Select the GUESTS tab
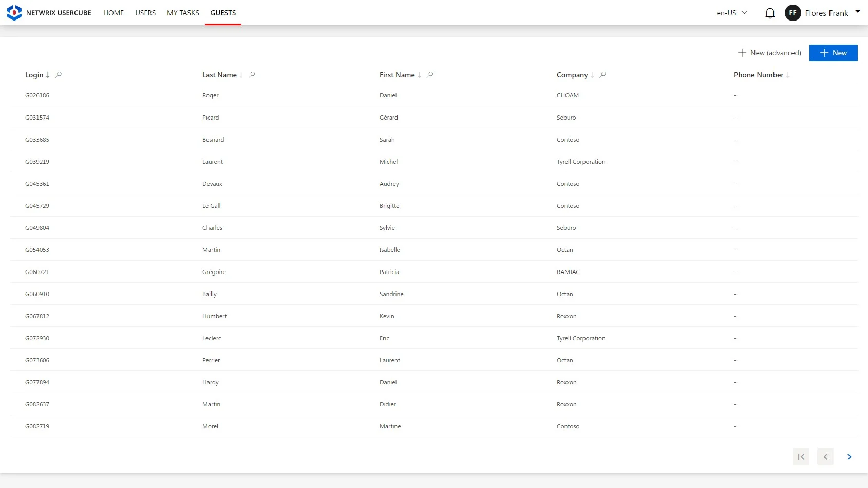The image size is (868, 488). tap(223, 13)
